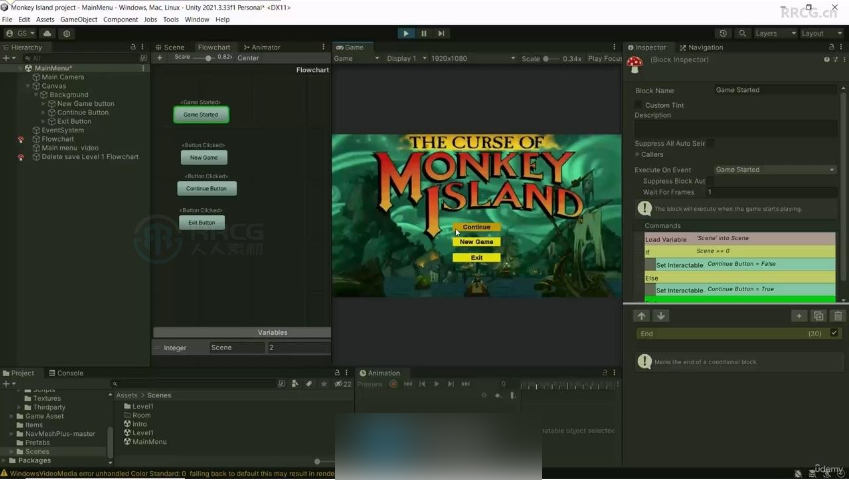
Task: Expand the Packages folder in the Project tree
Action: click(x=4, y=461)
